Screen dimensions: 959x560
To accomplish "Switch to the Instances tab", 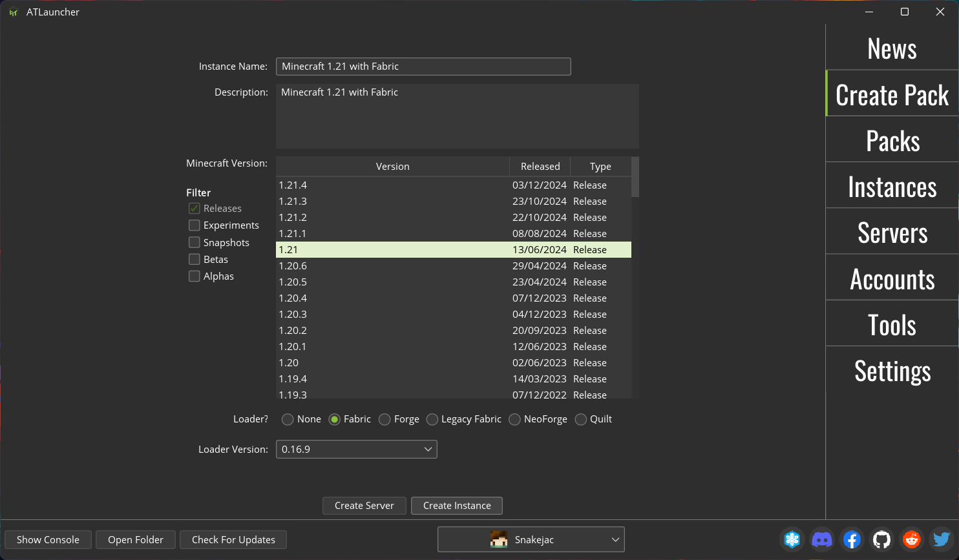I will 892,187.
